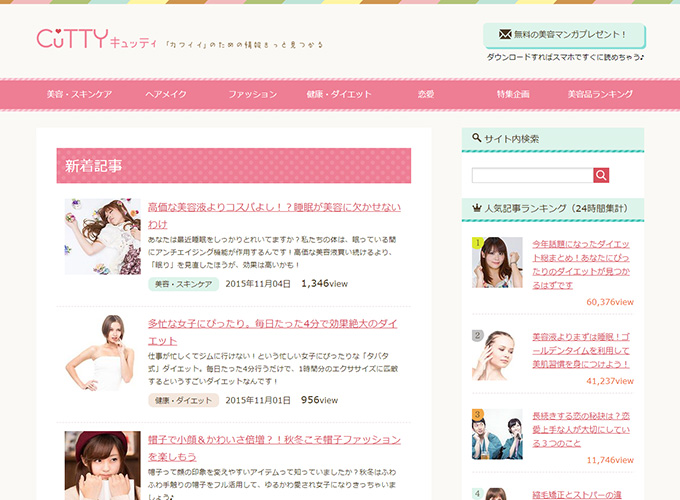Focus the site search input field
This screenshot has height=500, width=680.
point(533,175)
